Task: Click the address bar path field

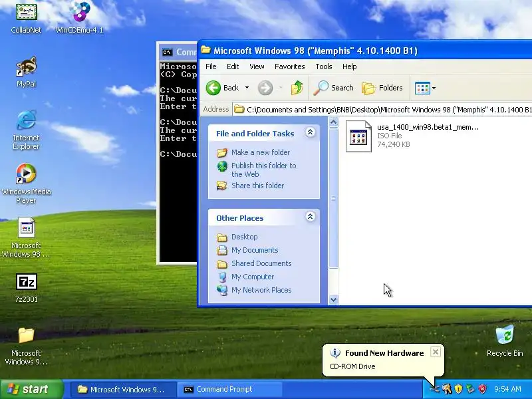Action: 382,110
